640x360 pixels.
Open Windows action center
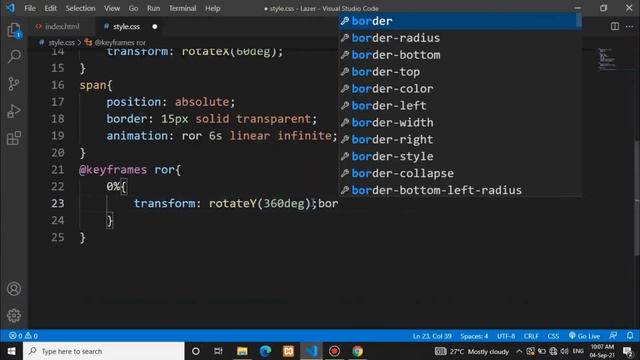(x=627, y=351)
